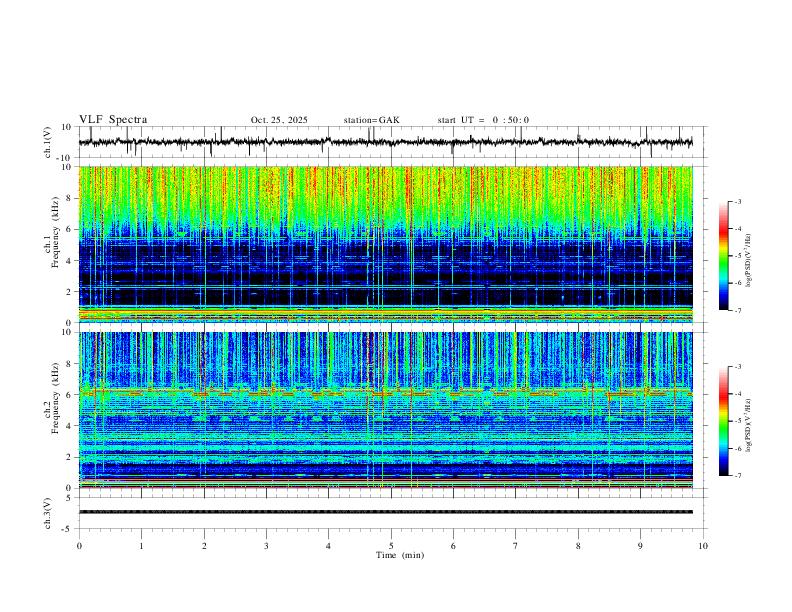The width and height of the screenshot is (792, 612).
Task: Click time axis tick label "2"
Action: pyautogui.click(x=204, y=546)
